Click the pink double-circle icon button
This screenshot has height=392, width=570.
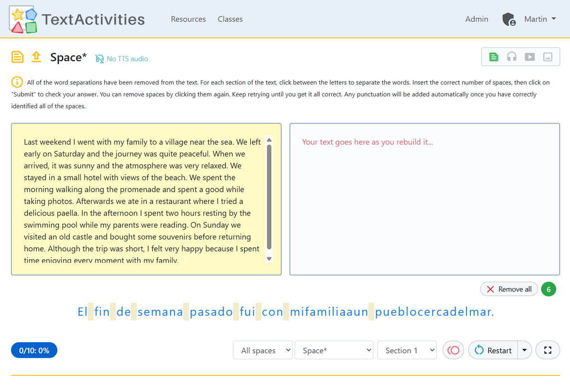click(x=453, y=350)
